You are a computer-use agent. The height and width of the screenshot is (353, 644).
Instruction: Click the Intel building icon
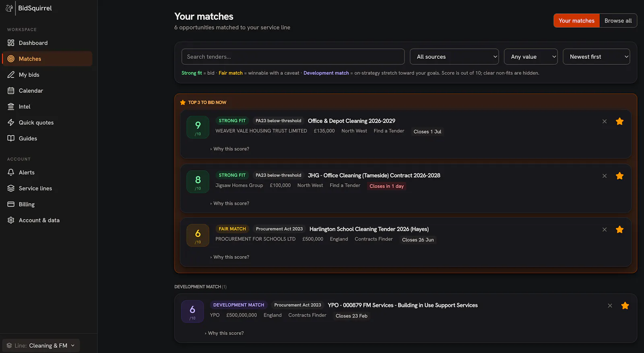click(x=11, y=107)
